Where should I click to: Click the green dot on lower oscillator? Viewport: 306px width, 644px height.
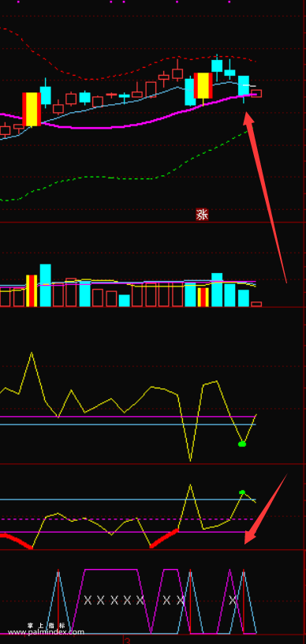click(x=242, y=492)
